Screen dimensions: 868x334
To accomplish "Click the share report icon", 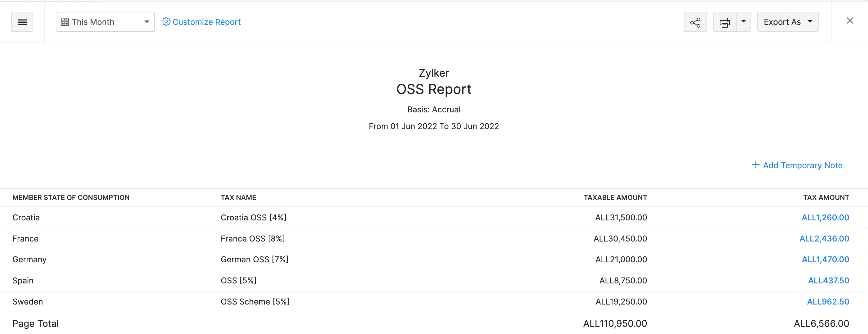I will pyautogui.click(x=695, y=22).
